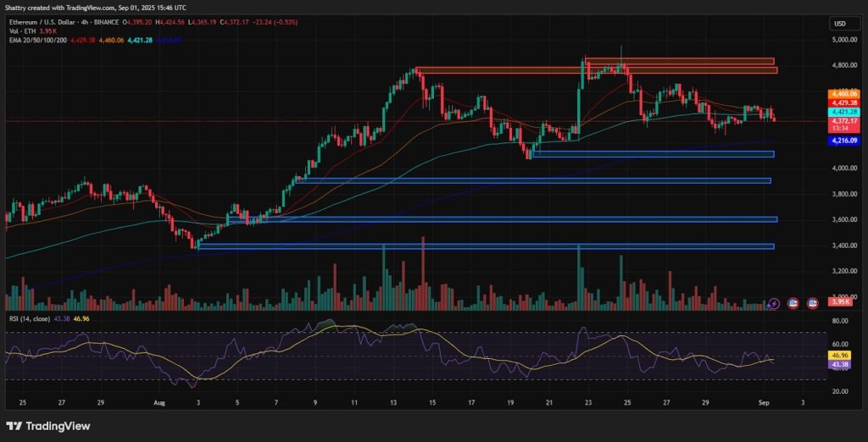Click the yellow 46.96 RSI value label
This screenshot has height=442, width=868.
[x=842, y=356]
